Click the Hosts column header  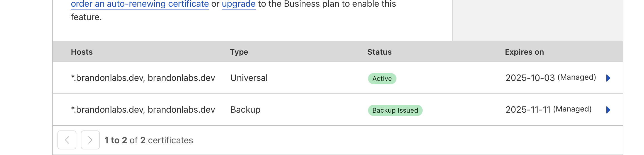(x=82, y=52)
